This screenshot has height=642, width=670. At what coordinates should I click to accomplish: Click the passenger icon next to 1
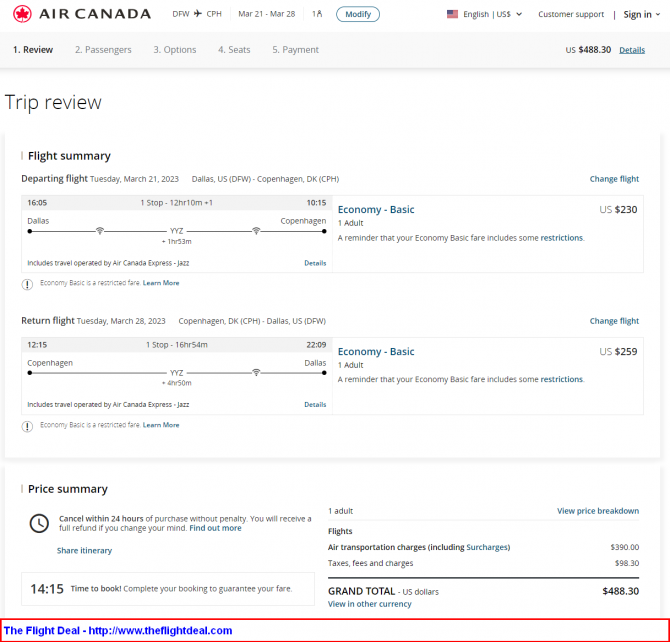(x=320, y=14)
